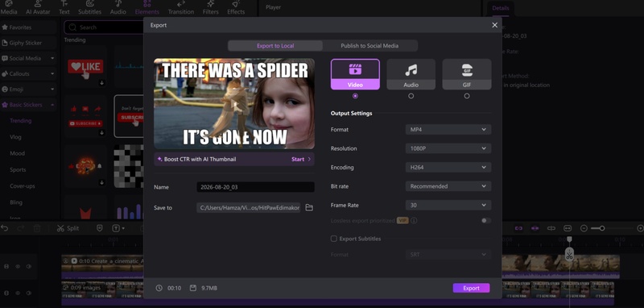Open the Bit rate Recommended dropdown

(x=448, y=186)
